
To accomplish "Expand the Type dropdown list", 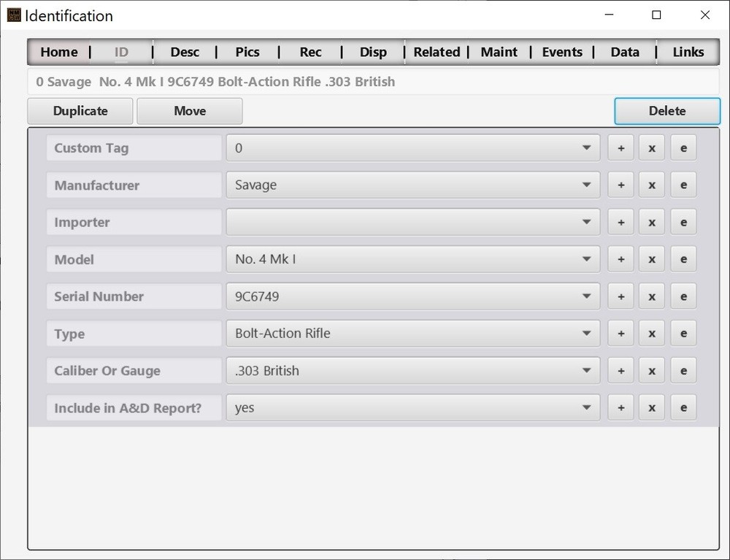I will coord(588,333).
